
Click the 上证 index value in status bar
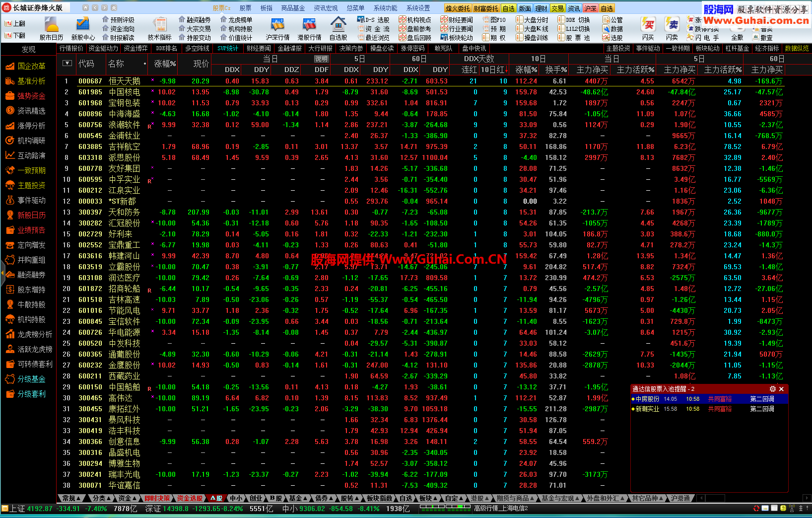click(x=40, y=509)
